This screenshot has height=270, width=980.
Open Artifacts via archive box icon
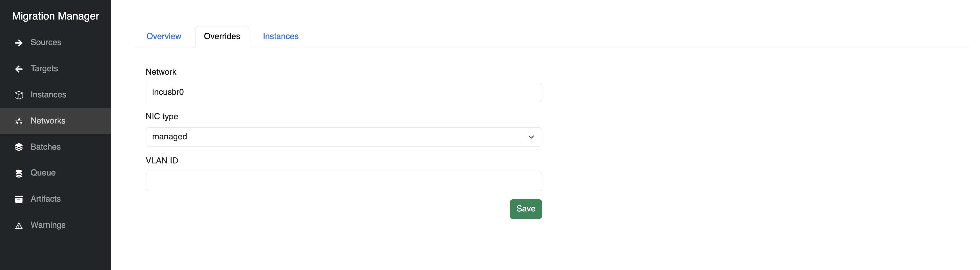19,199
